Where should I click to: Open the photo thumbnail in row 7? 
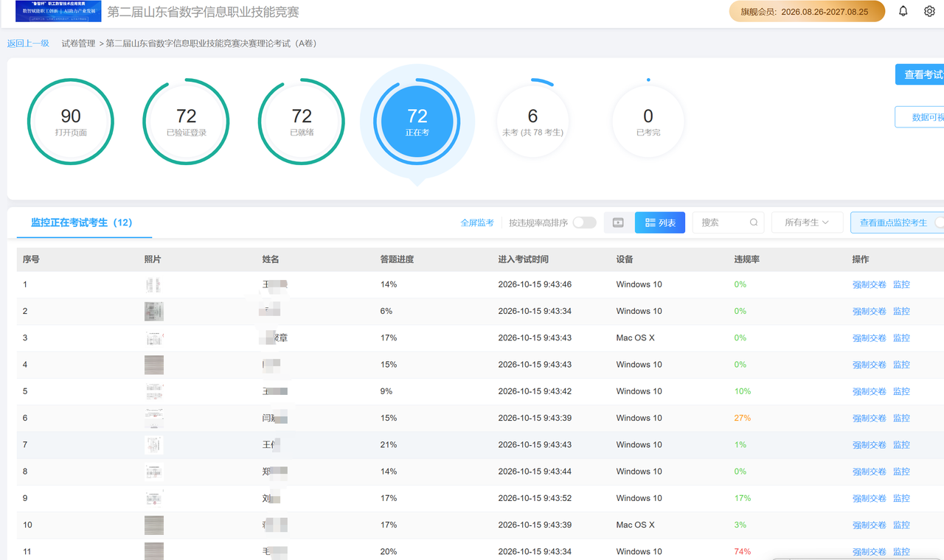(x=154, y=445)
